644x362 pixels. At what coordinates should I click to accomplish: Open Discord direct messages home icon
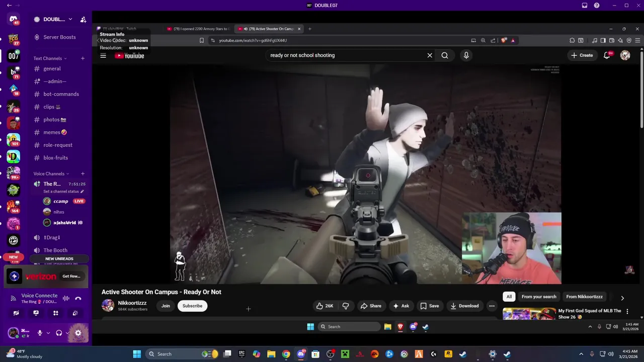point(14,20)
